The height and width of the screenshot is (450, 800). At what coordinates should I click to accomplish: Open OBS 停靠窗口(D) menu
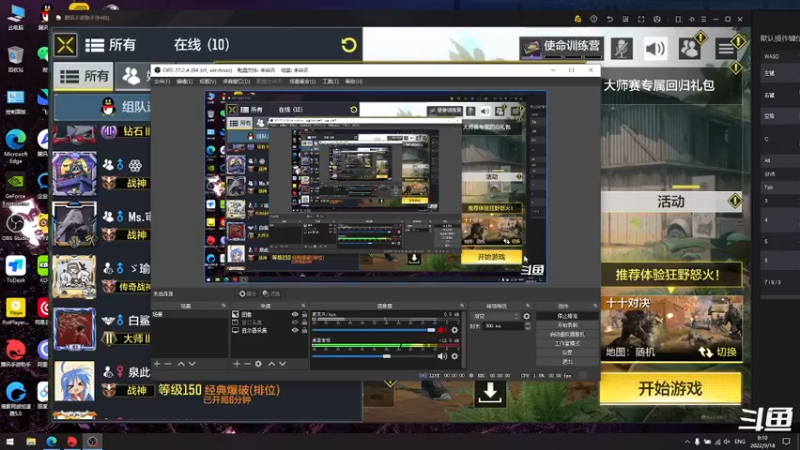point(236,82)
